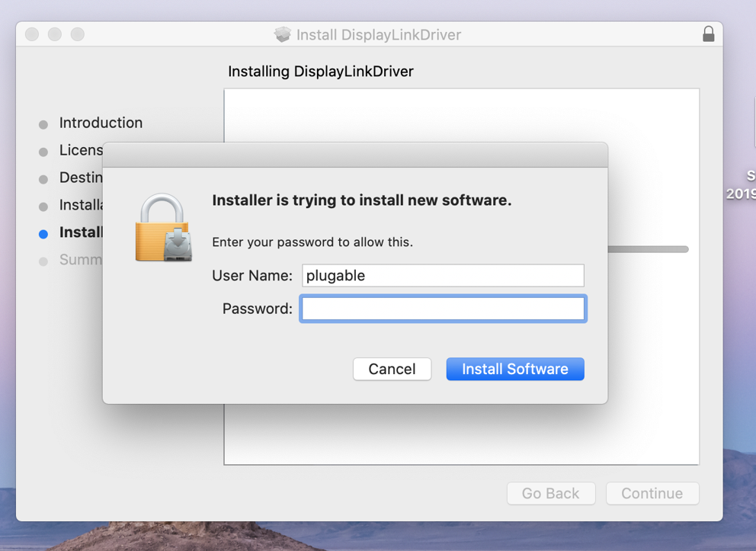Click the blue bullet of the active install step
This screenshot has width=756, height=551.
[x=43, y=234]
